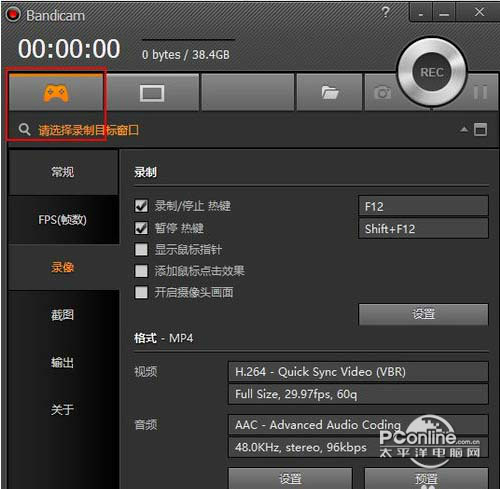The image size is (500, 489).
Task: Open the 常规 general tab
Action: pyautogui.click(x=63, y=172)
